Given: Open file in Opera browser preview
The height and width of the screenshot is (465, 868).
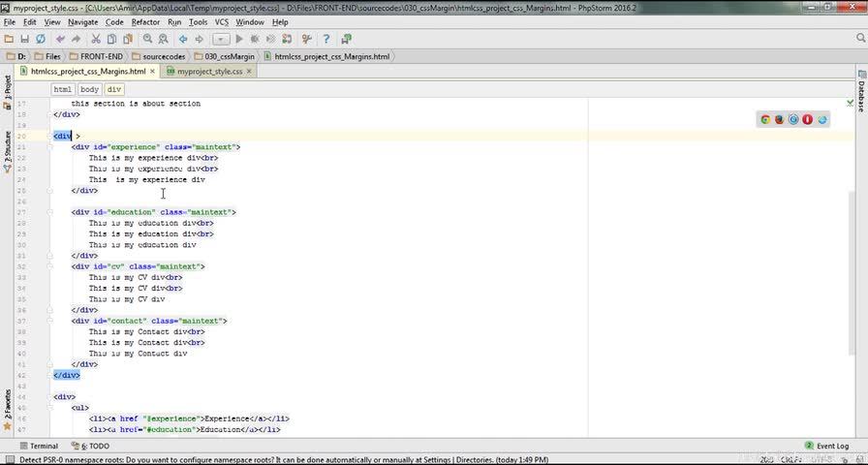Looking at the screenshot, I should 807,119.
